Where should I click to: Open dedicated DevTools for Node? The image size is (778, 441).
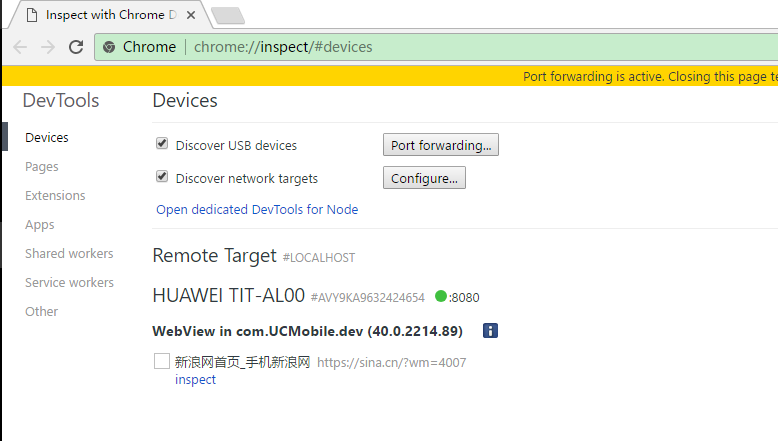pyautogui.click(x=257, y=210)
